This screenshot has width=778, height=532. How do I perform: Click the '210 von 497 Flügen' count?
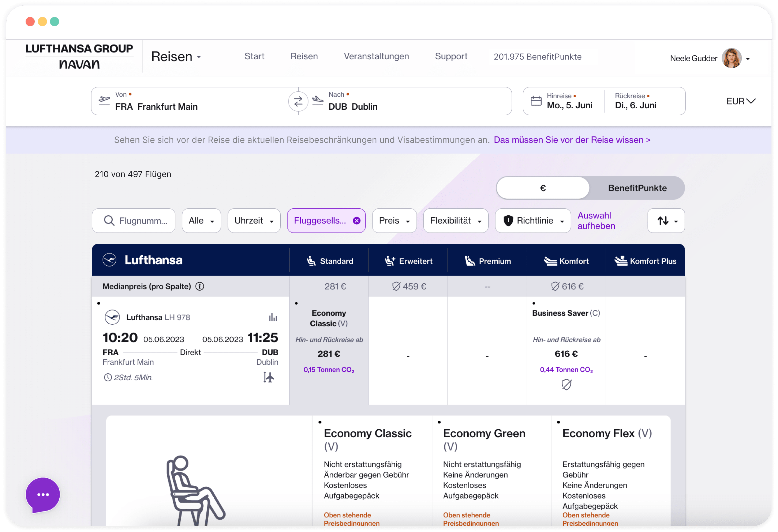[x=132, y=174]
